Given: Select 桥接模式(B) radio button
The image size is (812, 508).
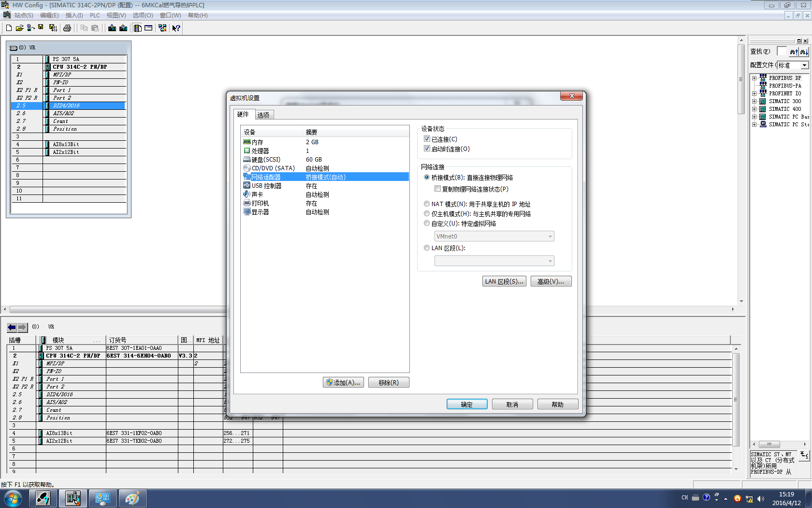Looking at the screenshot, I should pyautogui.click(x=427, y=178).
